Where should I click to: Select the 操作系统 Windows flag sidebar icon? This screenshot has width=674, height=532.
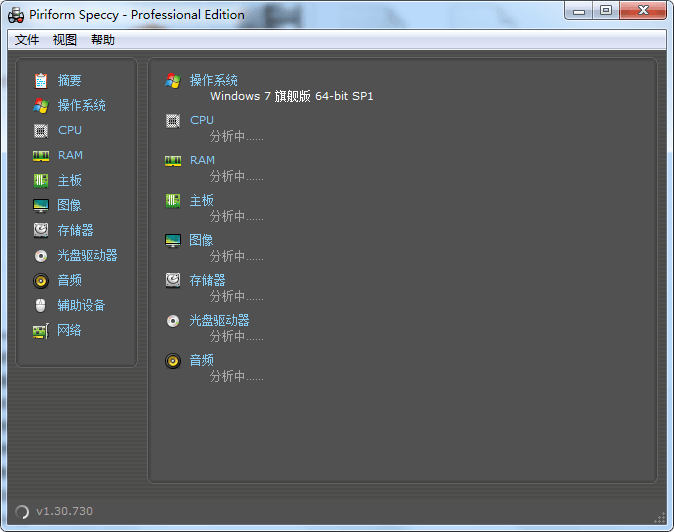pos(41,105)
